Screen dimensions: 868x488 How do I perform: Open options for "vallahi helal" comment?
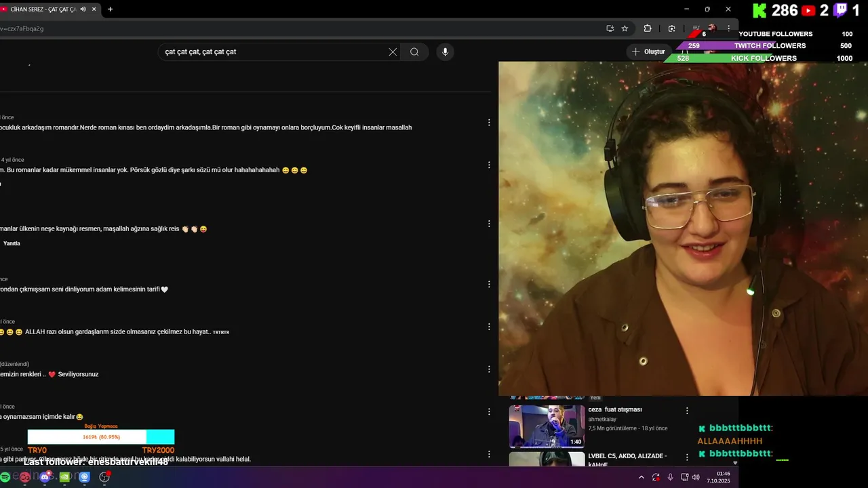pyautogui.click(x=489, y=453)
